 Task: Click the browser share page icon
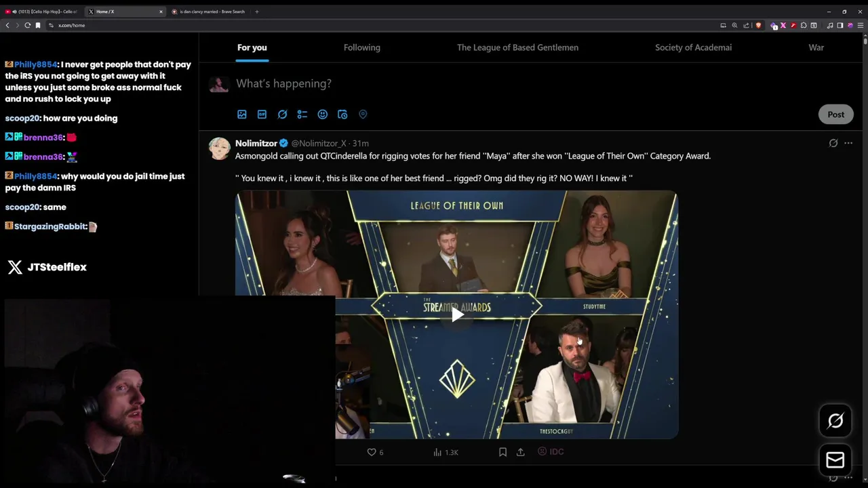click(x=746, y=25)
